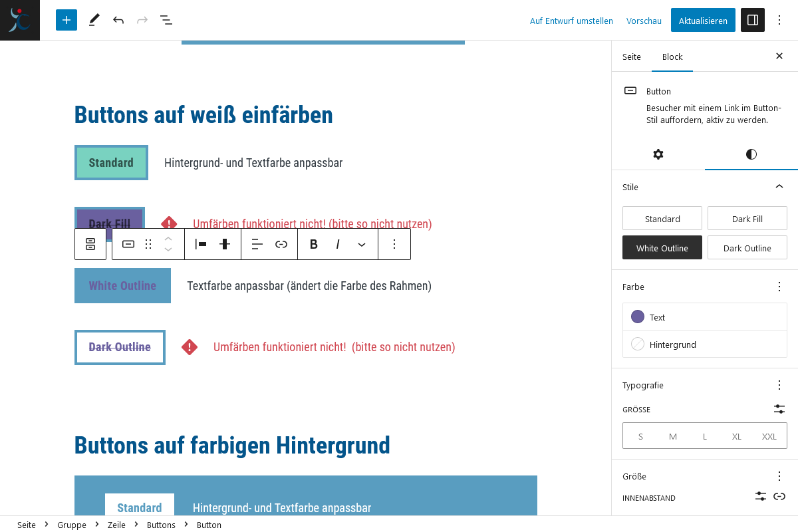Open the Vorschau link
Image resolution: width=798 pixels, height=532 pixels.
[643, 21]
